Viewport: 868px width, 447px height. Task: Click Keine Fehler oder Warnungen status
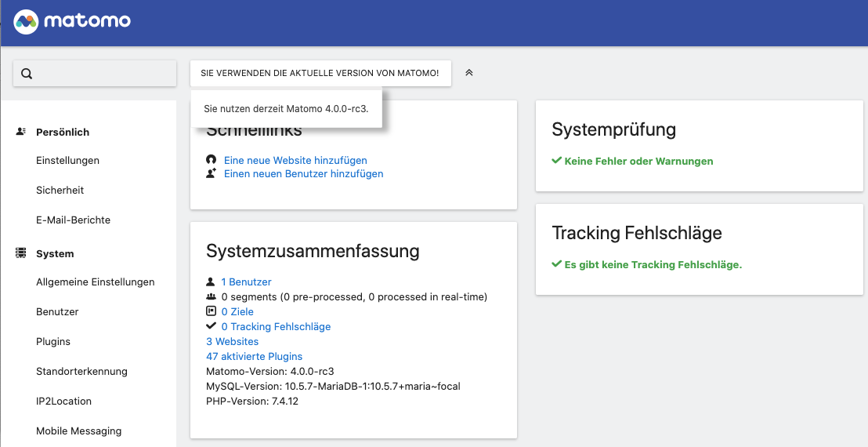coord(638,162)
